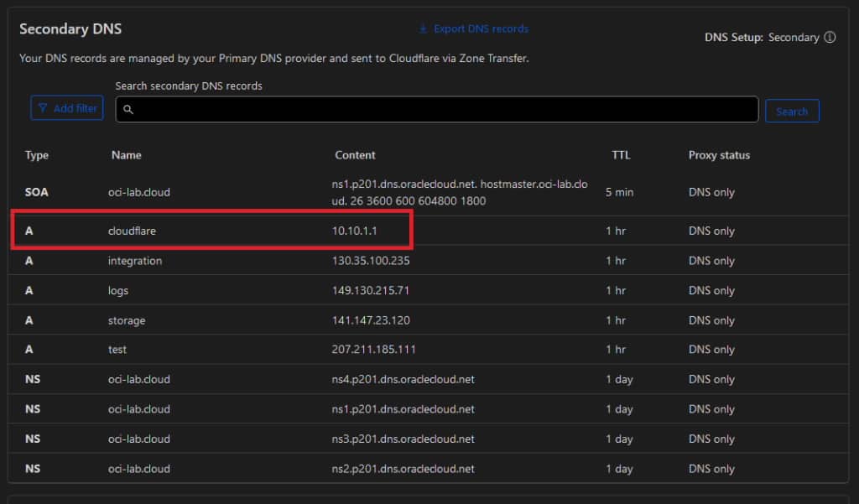Viewport: 859px width, 504px height.
Task: Click the integration A record row
Action: pos(210,260)
